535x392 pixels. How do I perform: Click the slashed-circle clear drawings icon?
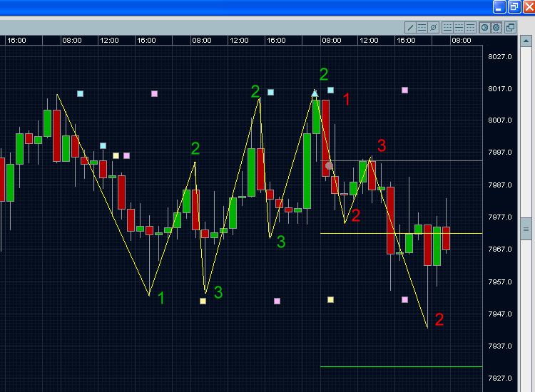point(433,27)
